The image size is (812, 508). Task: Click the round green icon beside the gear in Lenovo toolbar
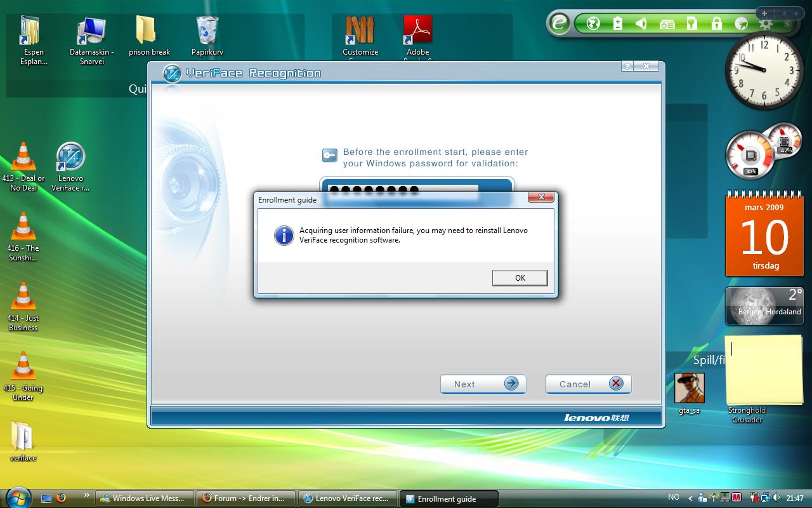tap(741, 24)
